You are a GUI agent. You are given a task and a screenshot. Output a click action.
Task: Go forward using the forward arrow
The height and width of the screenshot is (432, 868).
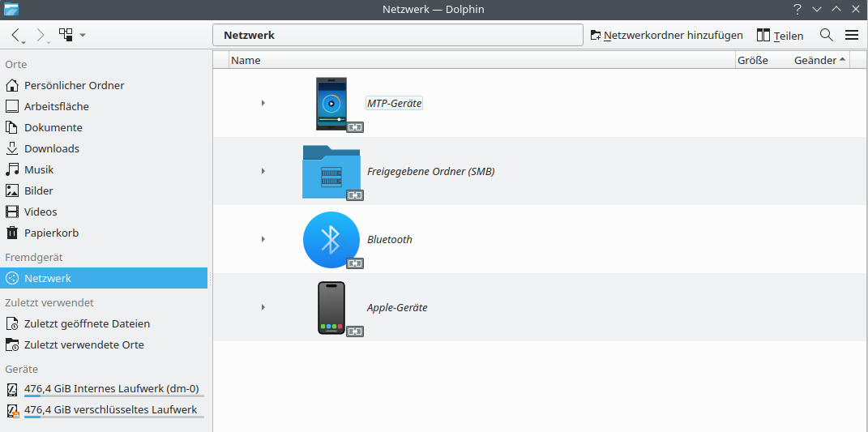(x=41, y=35)
